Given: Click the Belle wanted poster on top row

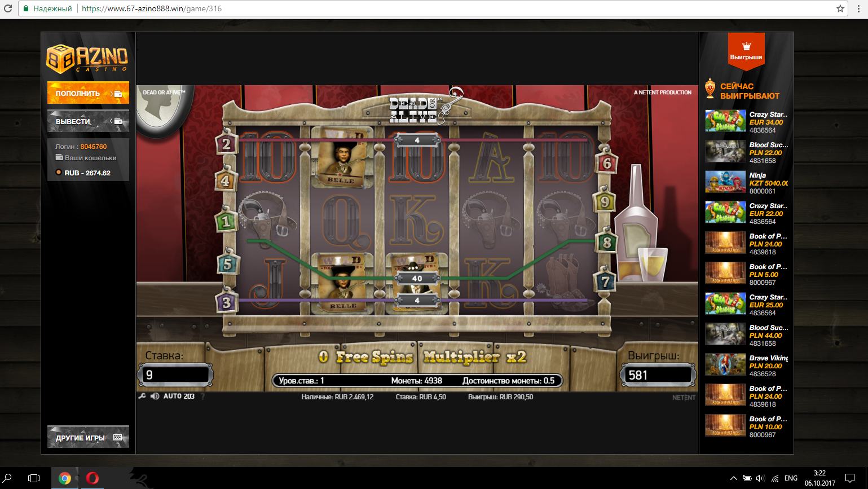Looking at the screenshot, I should tap(342, 157).
